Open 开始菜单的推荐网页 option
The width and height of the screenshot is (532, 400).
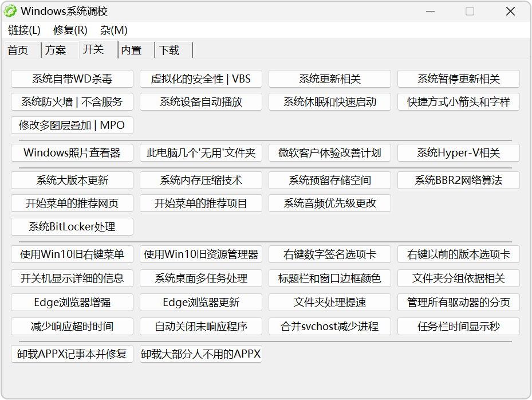(x=72, y=203)
